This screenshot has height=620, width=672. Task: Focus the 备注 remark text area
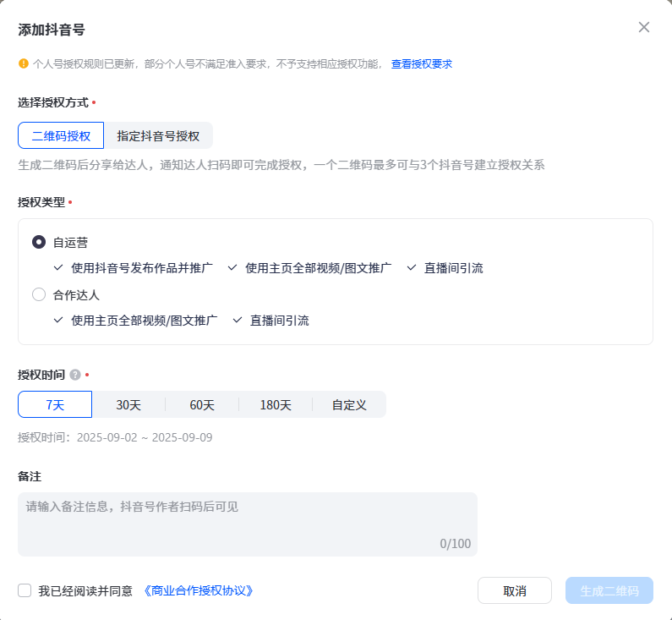248,524
